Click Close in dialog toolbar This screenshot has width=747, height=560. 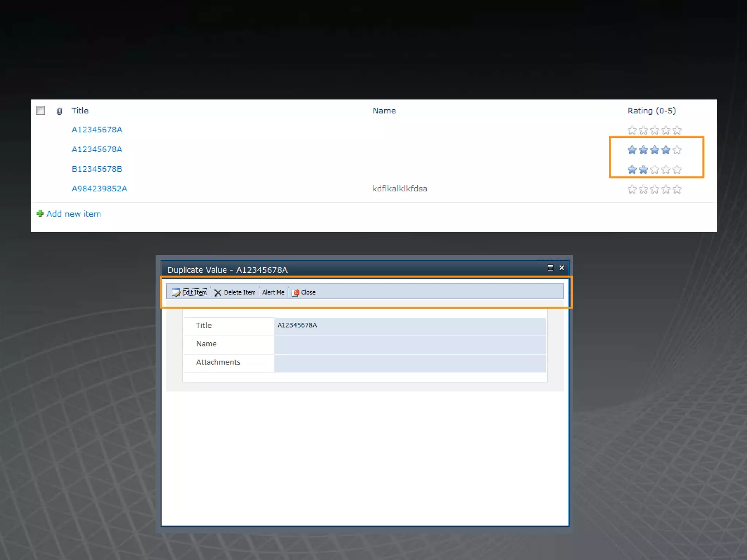[308, 292]
